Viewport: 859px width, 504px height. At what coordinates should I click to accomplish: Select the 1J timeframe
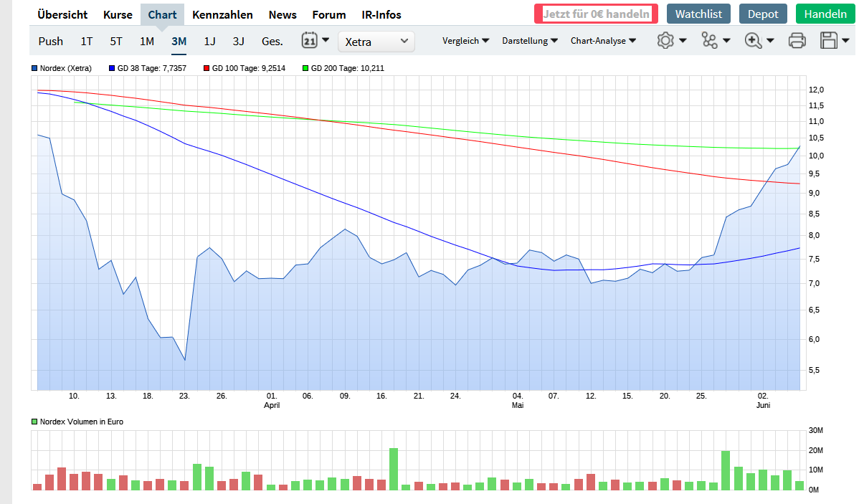click(x=210, y=42)
